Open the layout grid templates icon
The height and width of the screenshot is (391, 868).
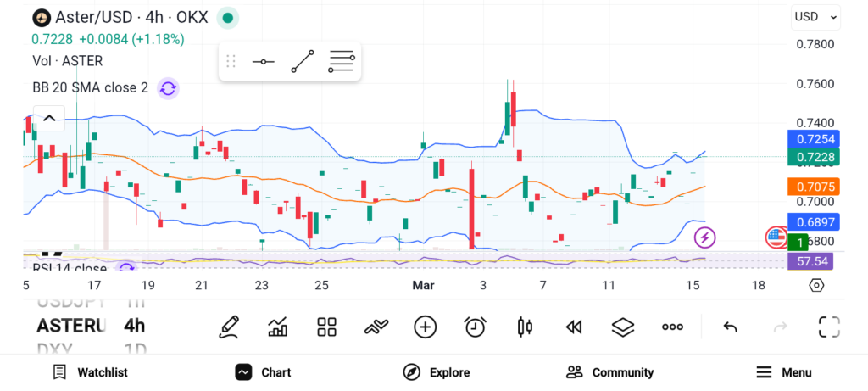click(326, 327)
